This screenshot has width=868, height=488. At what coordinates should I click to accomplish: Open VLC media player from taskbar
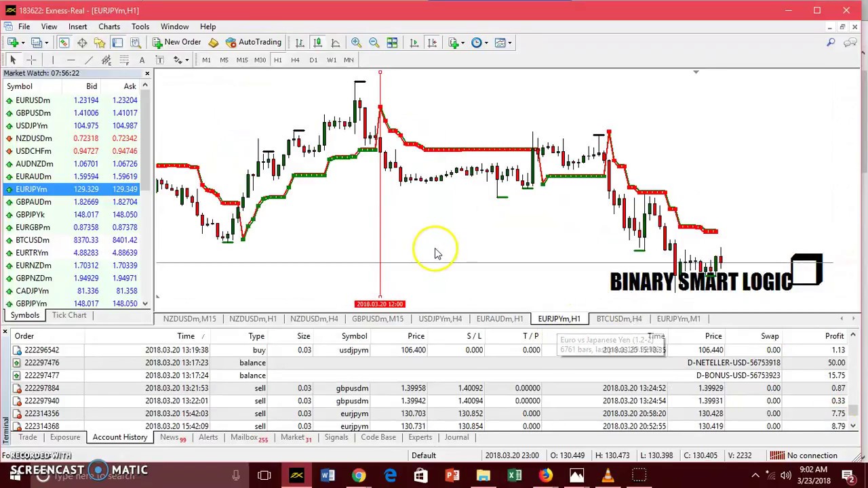[608, 475]
